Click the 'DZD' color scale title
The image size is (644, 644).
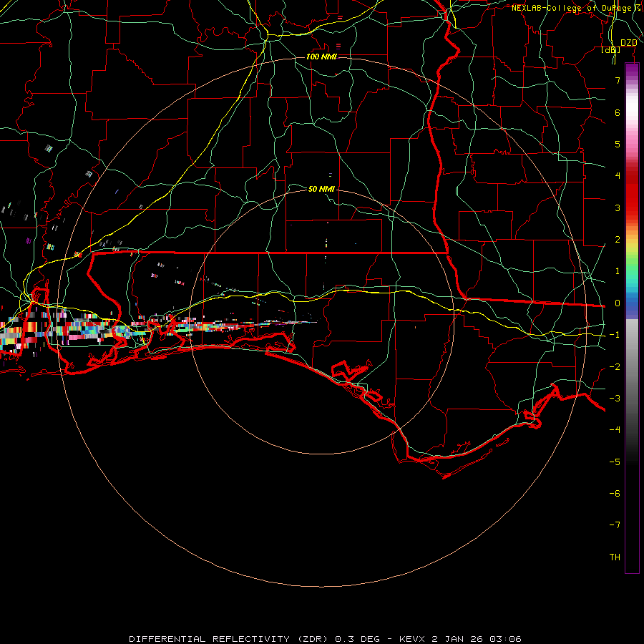pos(628,43)
